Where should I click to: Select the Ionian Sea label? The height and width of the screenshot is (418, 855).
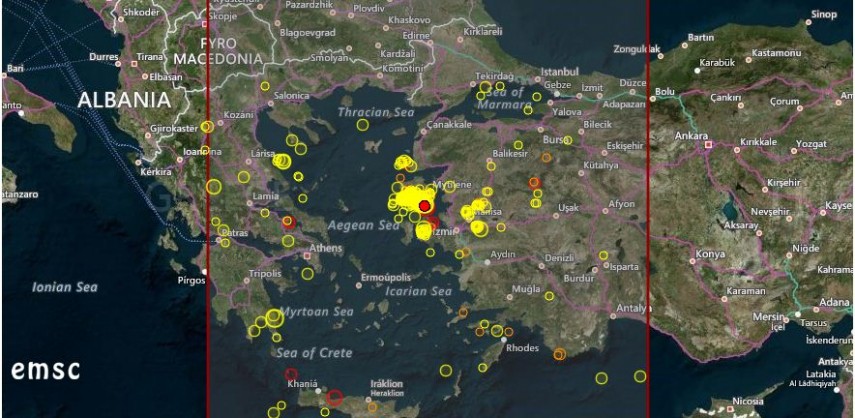coord(65,288)
